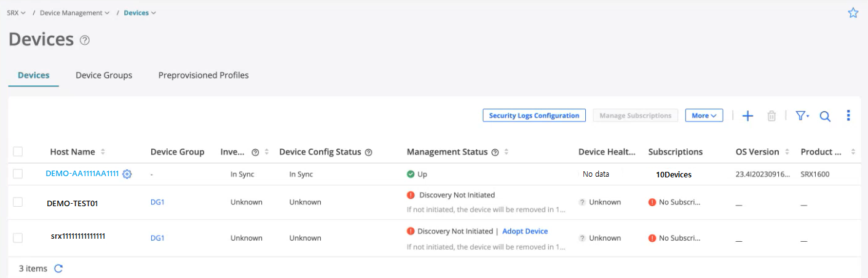Sort by the Host Name column header

pyautogui.click(x=73, y=152)
